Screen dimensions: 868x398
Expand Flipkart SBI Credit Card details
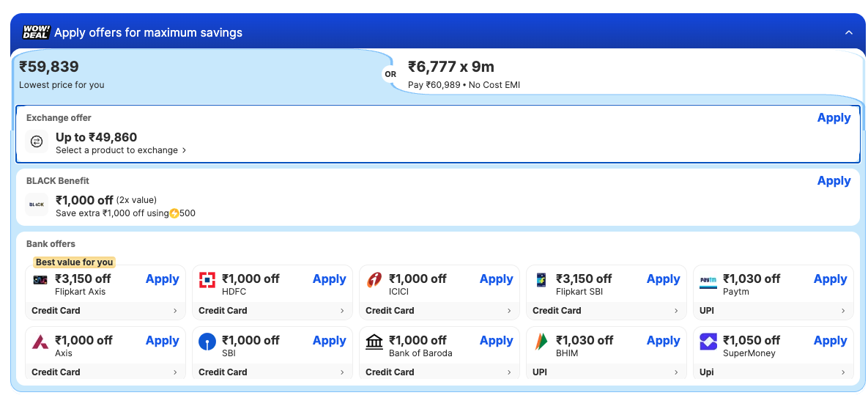click(x=606, y=311)
